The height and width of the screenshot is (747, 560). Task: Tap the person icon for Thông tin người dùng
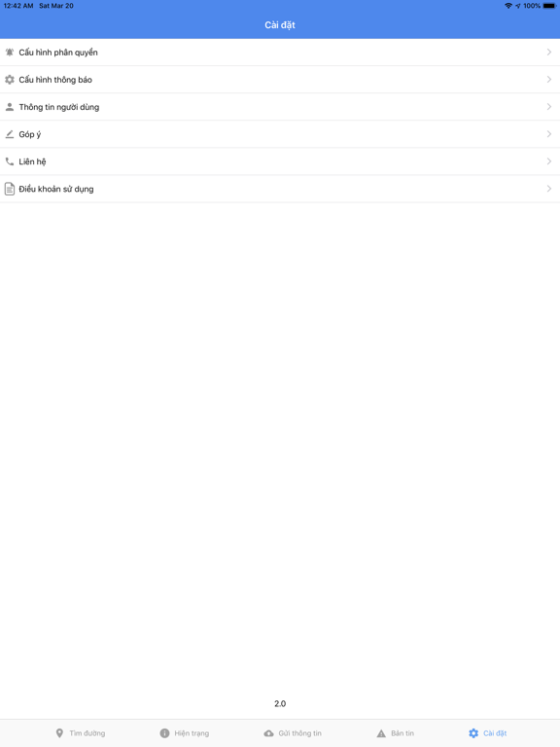pyautogui.click(x=10, y=107)
